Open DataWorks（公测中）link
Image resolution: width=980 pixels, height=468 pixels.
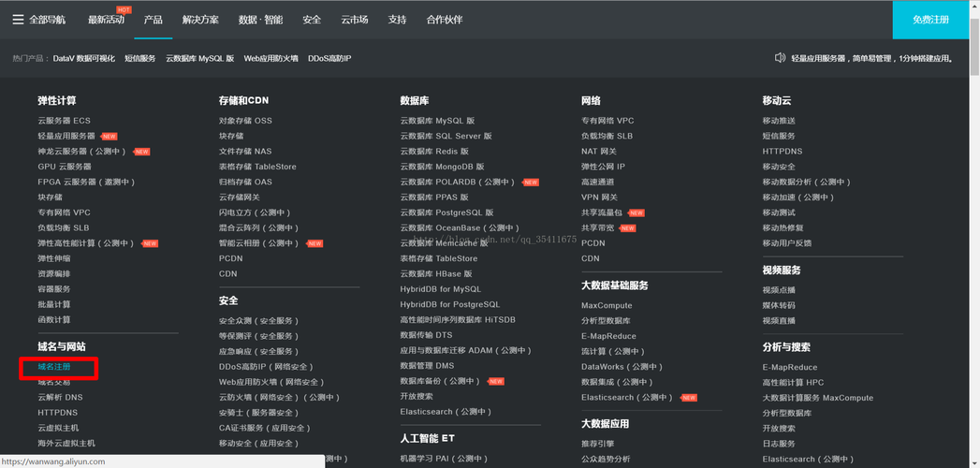pos(622,367)
